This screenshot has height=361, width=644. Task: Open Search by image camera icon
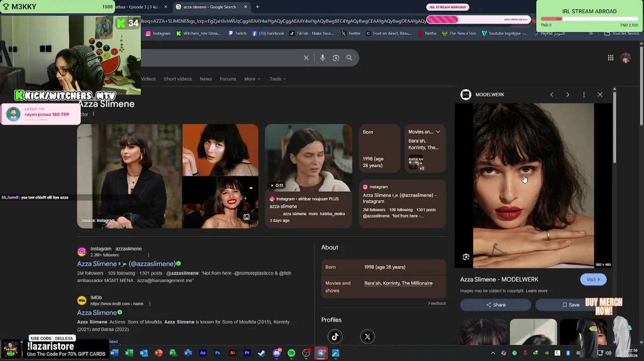pos(336,58)
